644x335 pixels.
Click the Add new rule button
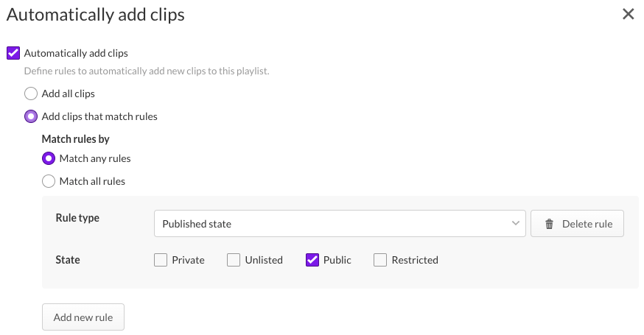[x=83, y=317]
